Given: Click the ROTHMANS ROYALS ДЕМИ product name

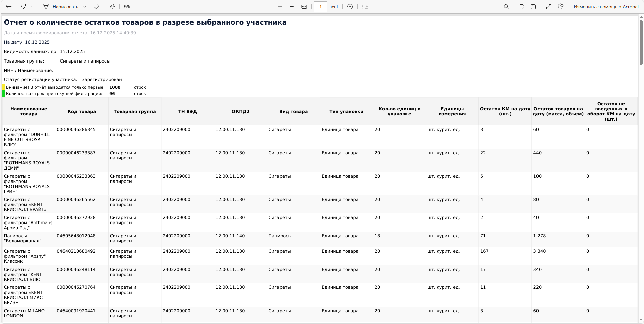Looking at the screenshot, I should [x=27, y=160].
